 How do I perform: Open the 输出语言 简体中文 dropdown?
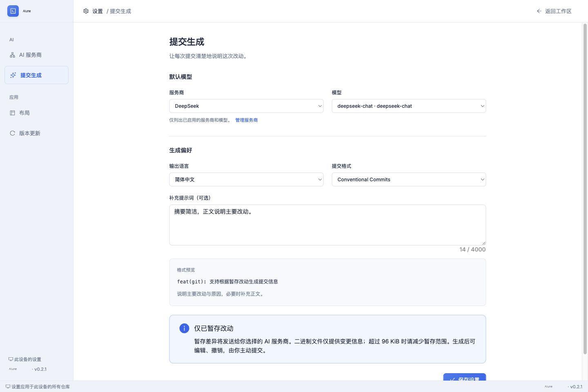click(x=246, y=179)
